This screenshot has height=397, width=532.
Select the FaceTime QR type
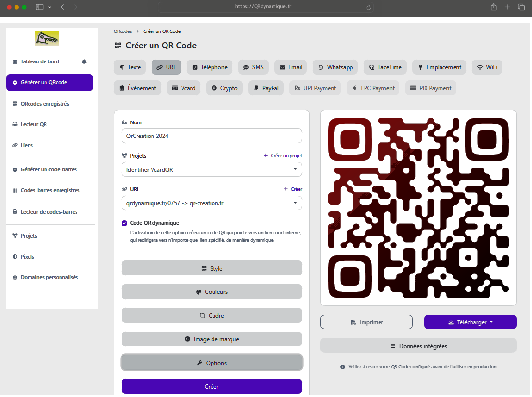click(x=385, y=67)
